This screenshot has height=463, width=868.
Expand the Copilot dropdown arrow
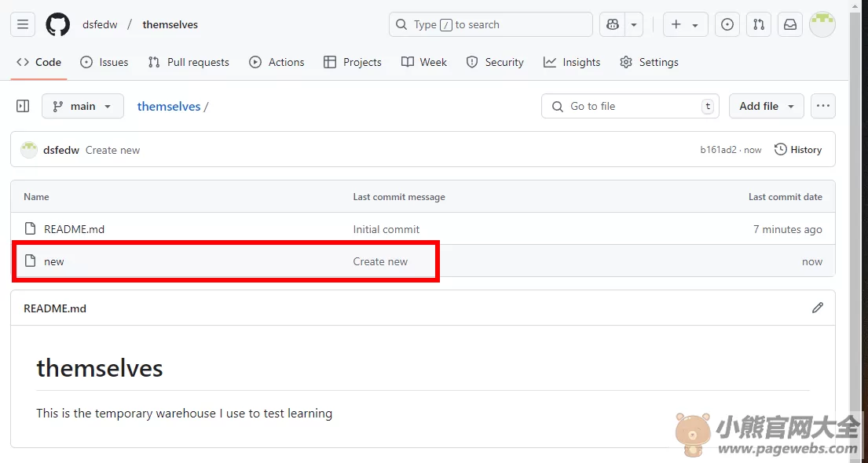(634, 24)
